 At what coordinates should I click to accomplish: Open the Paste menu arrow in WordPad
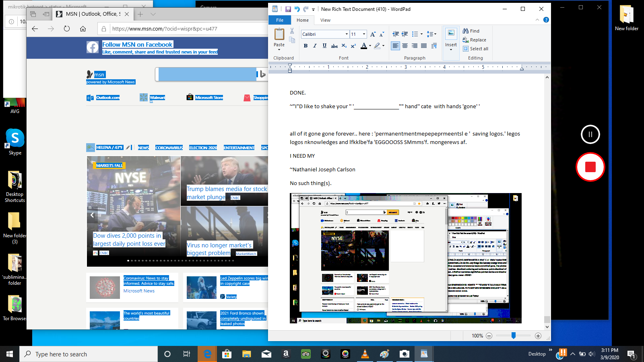(x=279, y=49)
